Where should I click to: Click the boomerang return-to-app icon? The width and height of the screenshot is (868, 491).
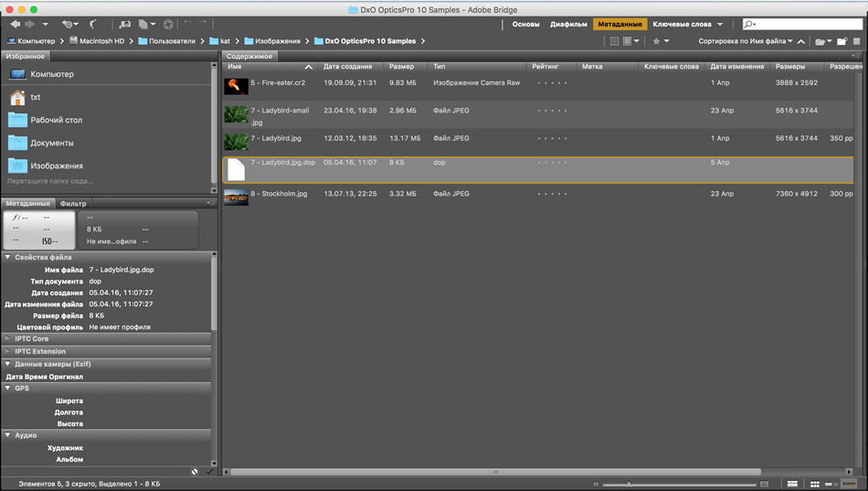pos(93,24)
